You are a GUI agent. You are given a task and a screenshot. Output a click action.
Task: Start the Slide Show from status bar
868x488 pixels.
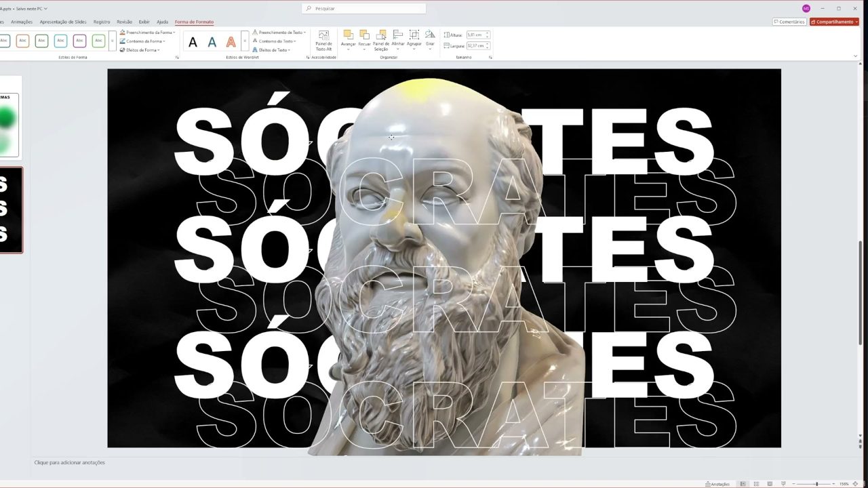click(783, 484)
